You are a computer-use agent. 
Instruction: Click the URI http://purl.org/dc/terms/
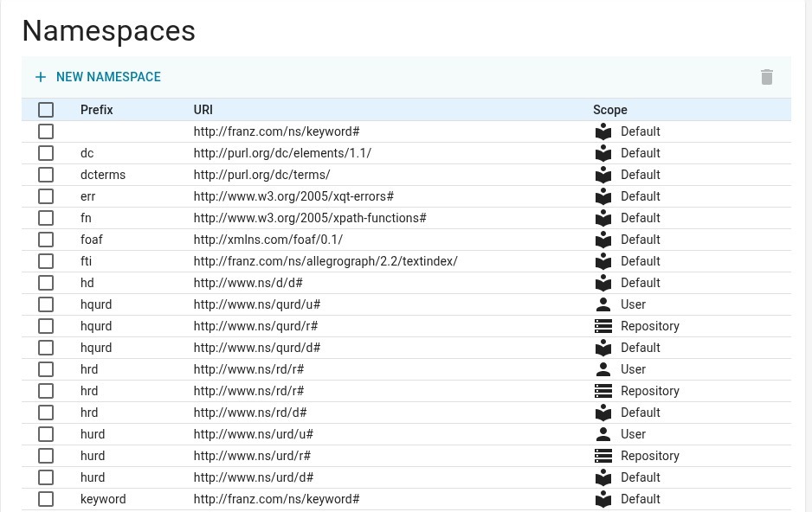pos(261,175)
